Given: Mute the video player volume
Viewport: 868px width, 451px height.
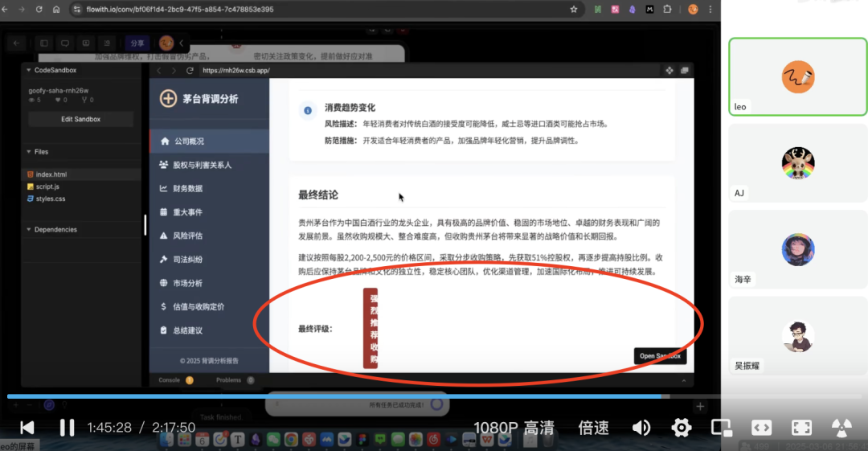Looking at the screenshot, I should pyautogui.click(x=641, y=427).
